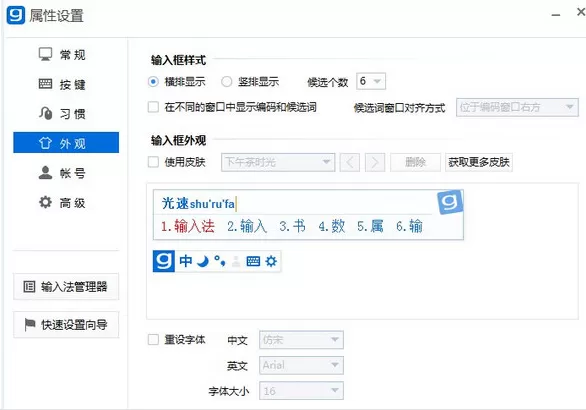The image size is (586, 410).
Task: Click the punctuation mode icon
Action: point(220,261)
